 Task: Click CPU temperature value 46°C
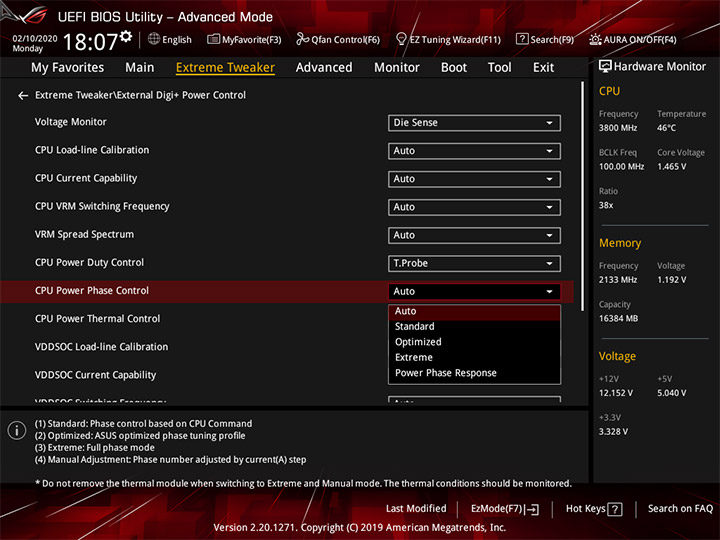(x=666, y=128)
